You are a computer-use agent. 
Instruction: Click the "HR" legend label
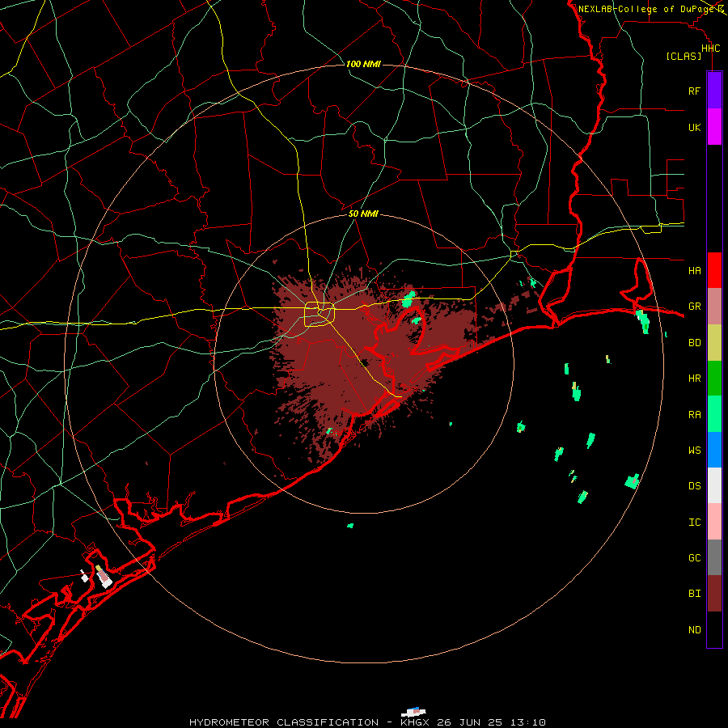(694, 379)
